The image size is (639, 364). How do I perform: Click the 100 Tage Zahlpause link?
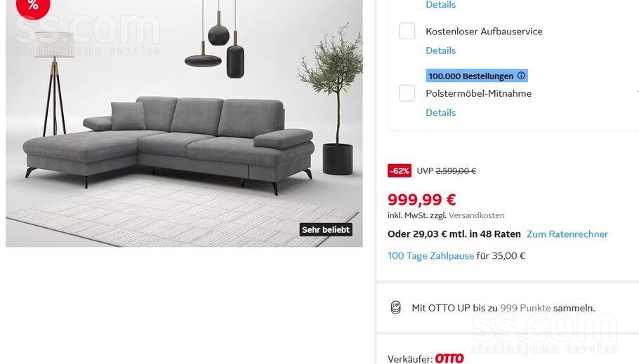(430, 256)
